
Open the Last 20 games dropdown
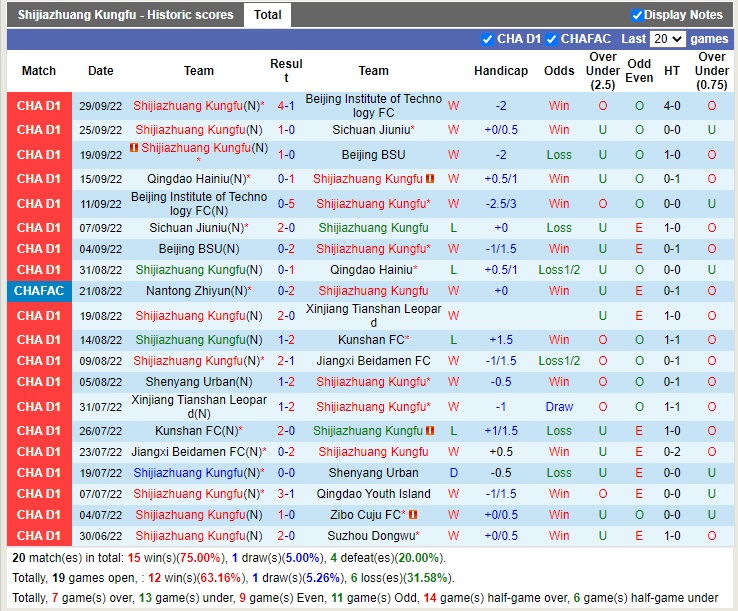(667, 39)
